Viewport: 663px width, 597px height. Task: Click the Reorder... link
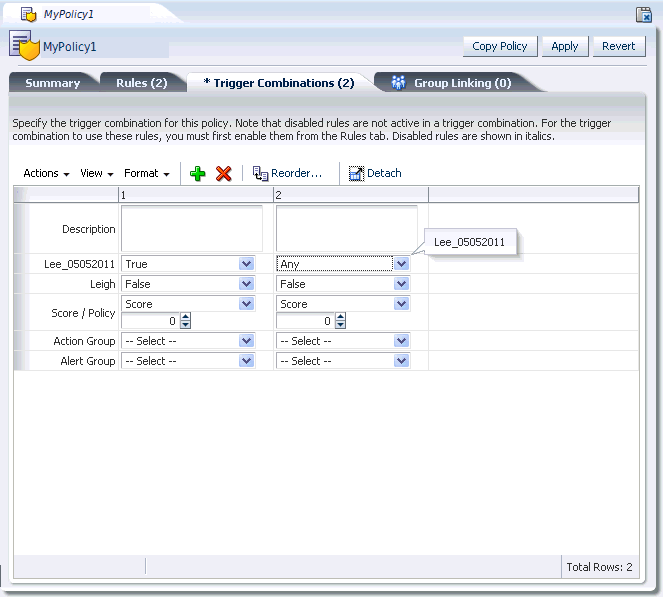coord(297,173)
